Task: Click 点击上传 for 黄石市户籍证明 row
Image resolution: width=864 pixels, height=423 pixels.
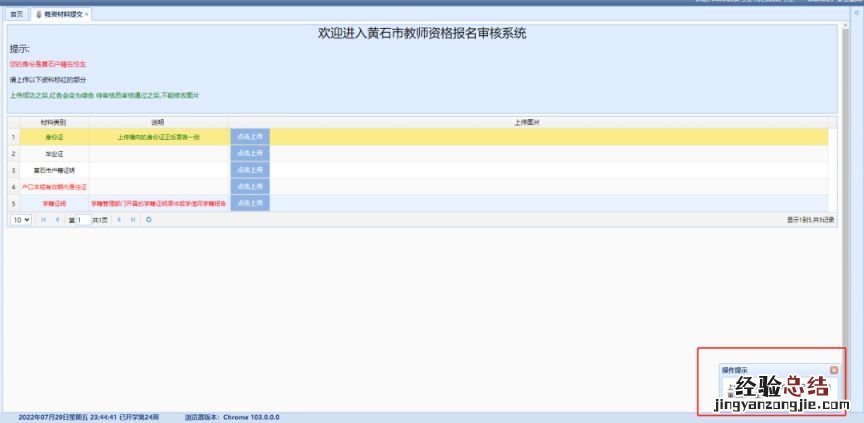Action: (250, 170)
